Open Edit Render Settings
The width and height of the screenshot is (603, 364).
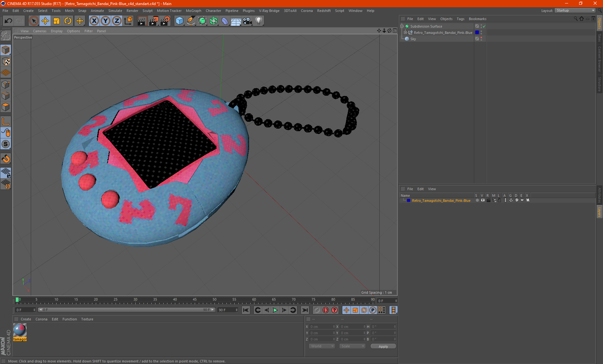click(x=165, y=21)
